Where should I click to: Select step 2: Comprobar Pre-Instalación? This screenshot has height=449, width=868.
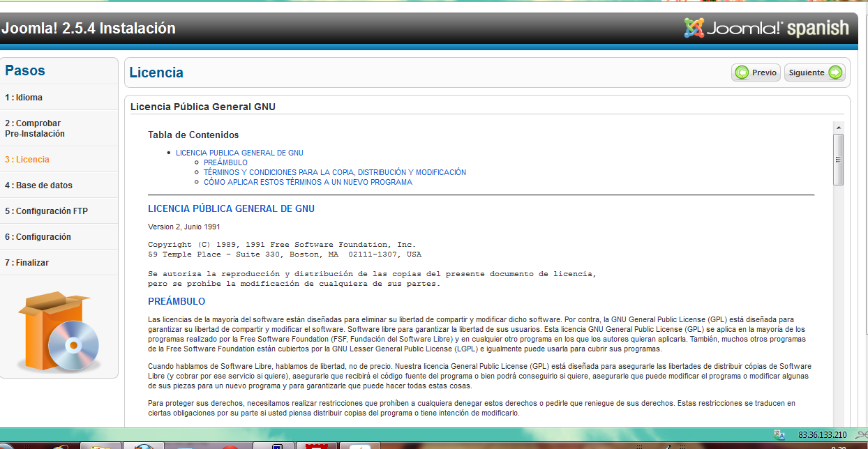pos(34,128)
